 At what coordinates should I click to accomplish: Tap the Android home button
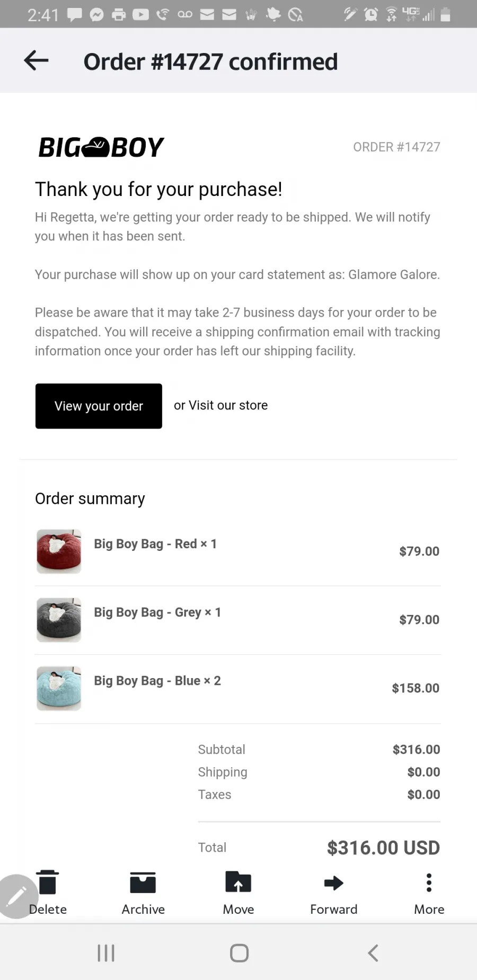pos(239,953)
